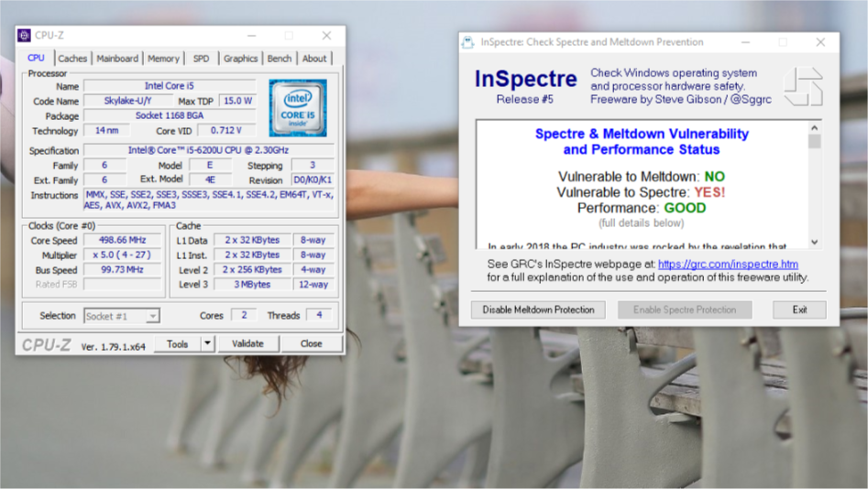Image resolution: width=868 pixels, height=489 pixels.
Task: Click the InSpectre scrollbar thumb
Action: click(x=814, y=142)
